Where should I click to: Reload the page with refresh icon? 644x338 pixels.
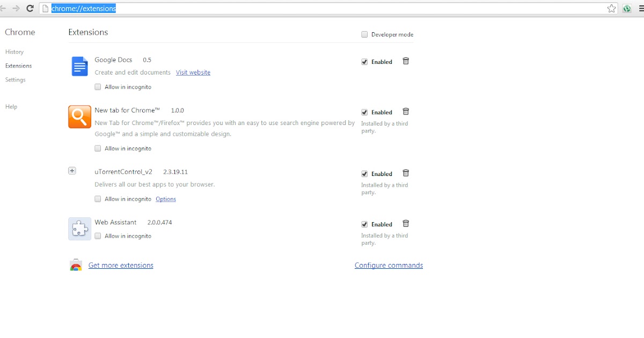click(x=30, y=8)
